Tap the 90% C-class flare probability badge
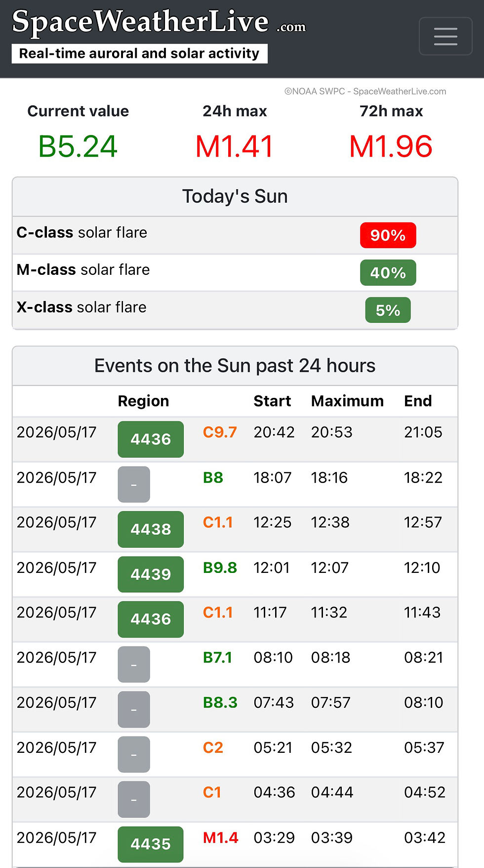484x868 pixels. click(x=388, y=235)
